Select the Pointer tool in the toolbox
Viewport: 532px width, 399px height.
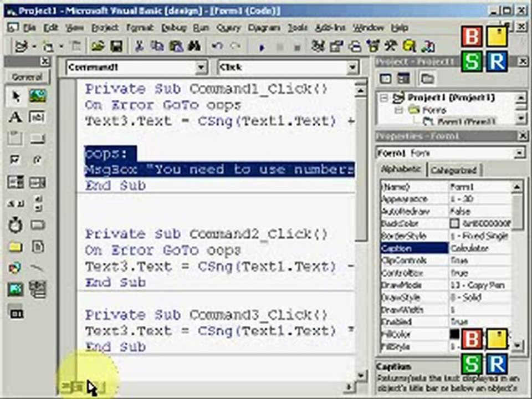pyautogui.click(x=16, y=96)
